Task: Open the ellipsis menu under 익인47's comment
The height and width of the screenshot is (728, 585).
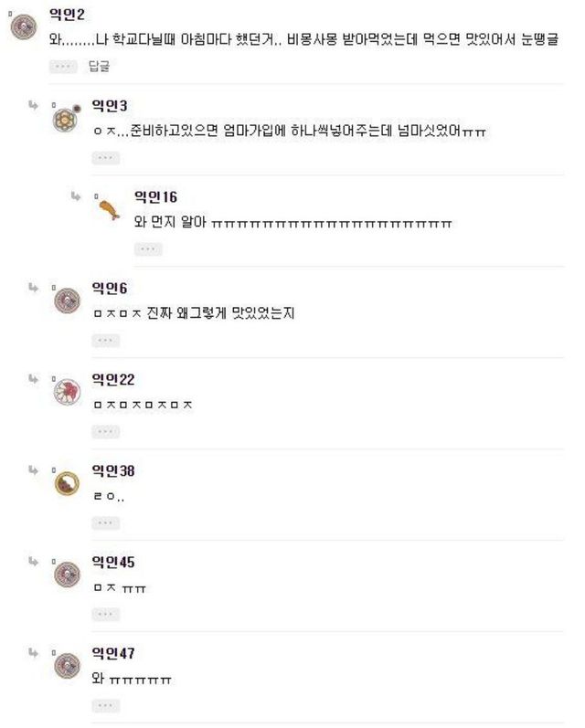Action: (105, 706)
